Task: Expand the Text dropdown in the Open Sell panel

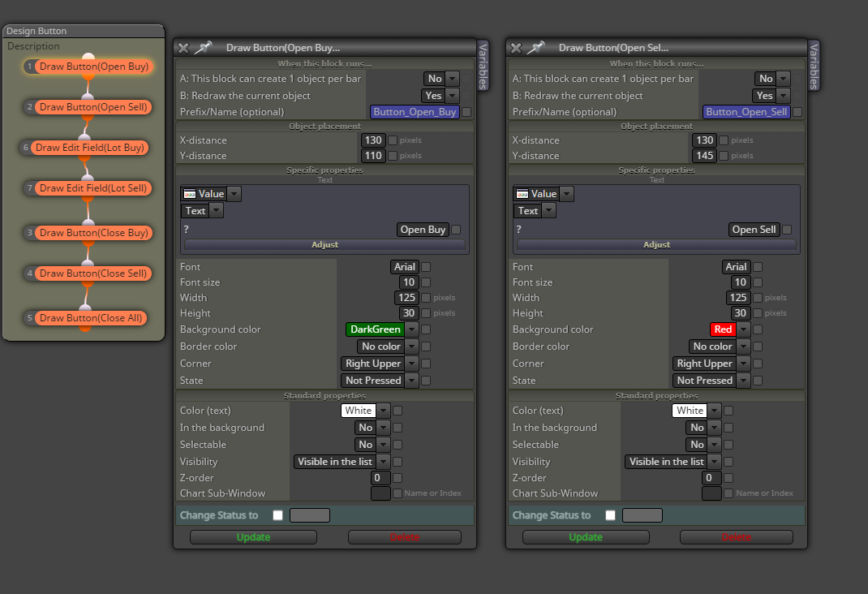Action: point(548,211)
